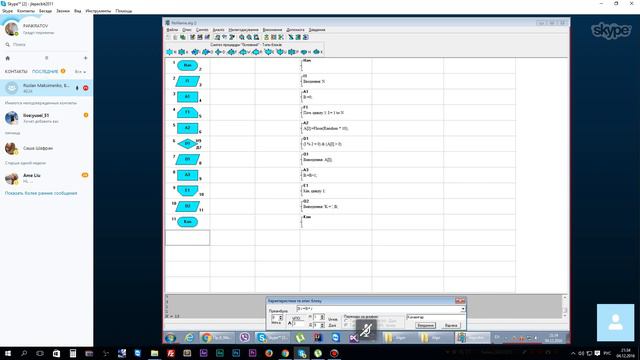Viewport: 640px width, 360px height.
Task: Switch to the КОНТАКТЫ tab
Action: 16,71
